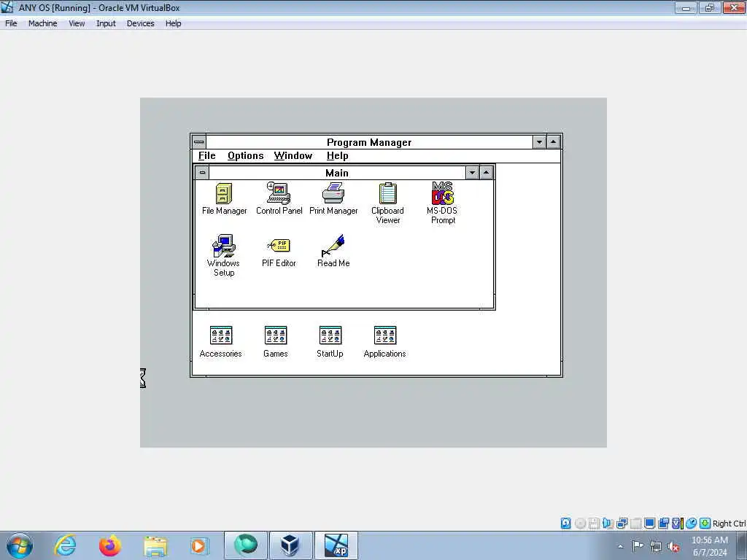Click VirtualBox optical disc status icon
Image resolution: width=747 pixels, height=560 pixels.
point(580,524)
